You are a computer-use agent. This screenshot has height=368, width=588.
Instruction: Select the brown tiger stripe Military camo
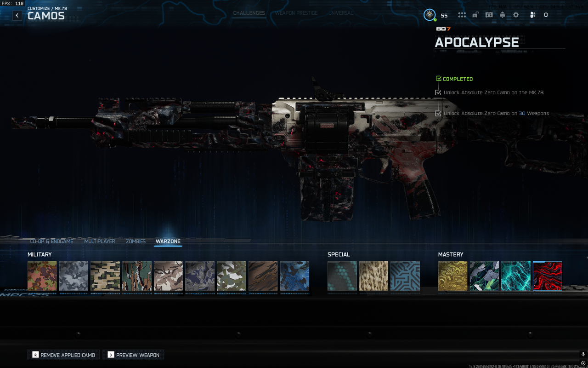pos(263,276)
